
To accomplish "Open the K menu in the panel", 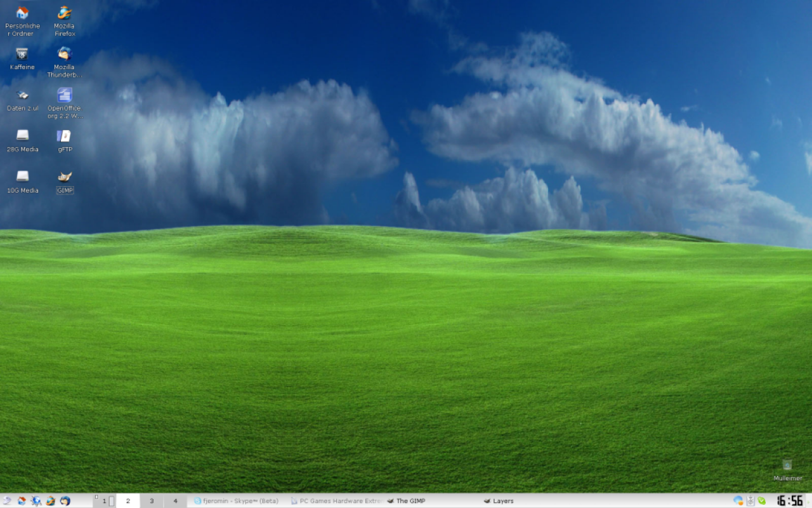I will tap(7, 501).
